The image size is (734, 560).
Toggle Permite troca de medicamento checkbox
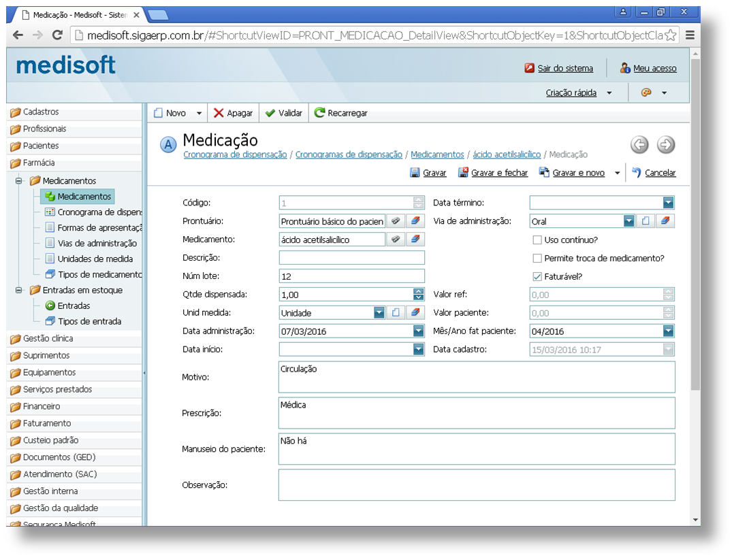click(x=537, y=259)
